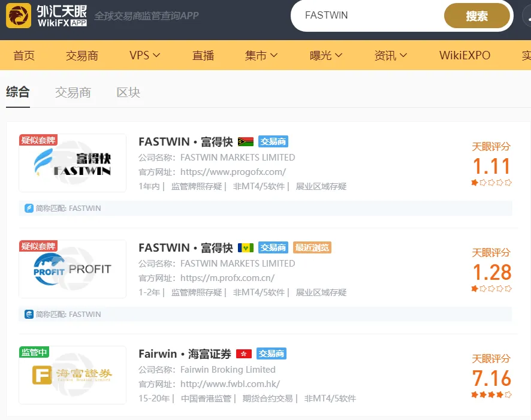Viewport: 531px width, 420px height.
Task: Click the Vanuatu flag icon beside first FASTWIN
Action: pyautogui.click(x=246, y=141)
